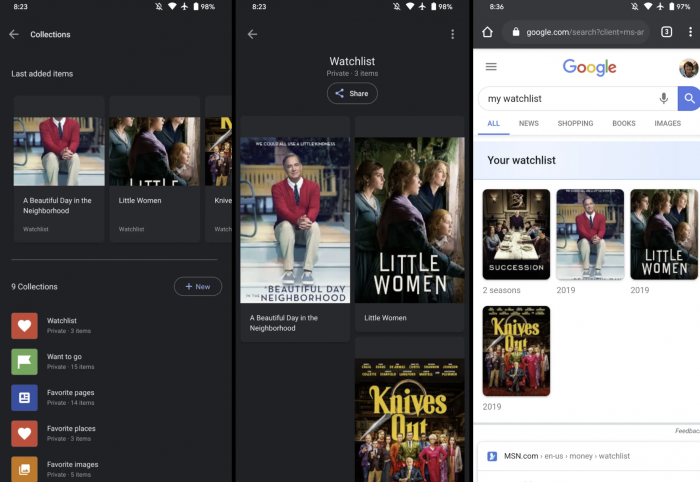Switch to the BOOKS search tab

(x=624, y=124)
